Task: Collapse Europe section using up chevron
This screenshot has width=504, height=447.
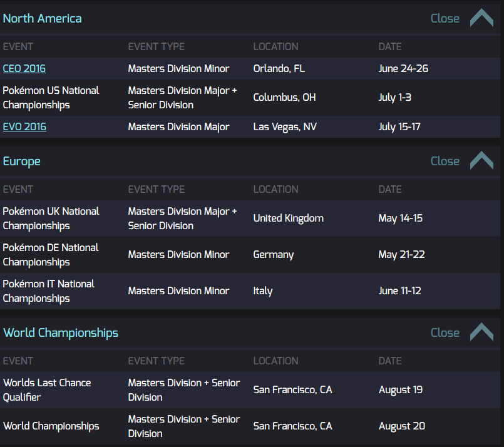Action: point(481,161)
